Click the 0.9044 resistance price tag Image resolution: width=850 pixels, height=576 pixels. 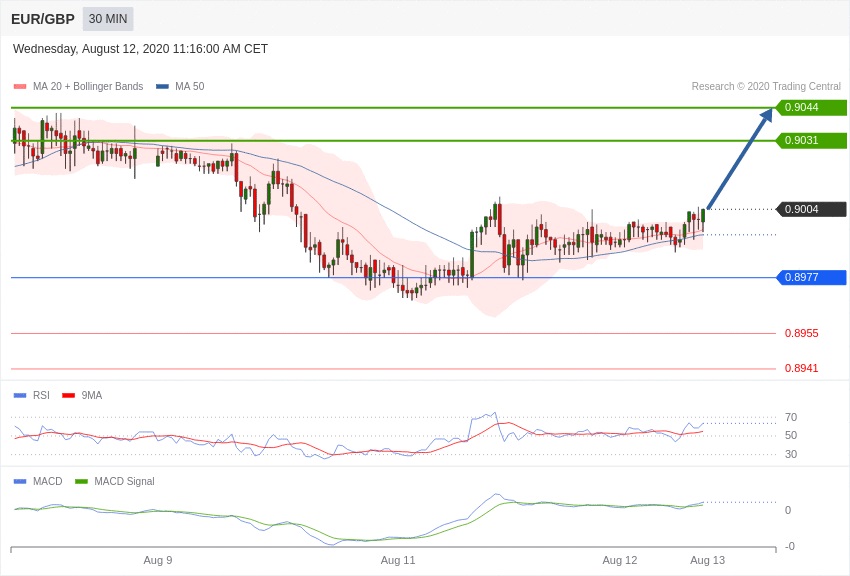click(x=811, y=107)
